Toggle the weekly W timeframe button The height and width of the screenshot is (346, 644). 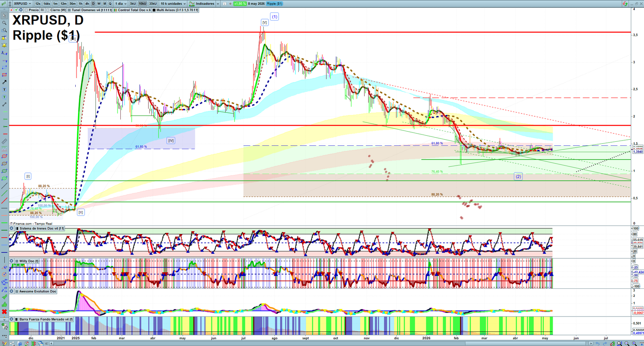pyautogui.click(x=99, y=4)
